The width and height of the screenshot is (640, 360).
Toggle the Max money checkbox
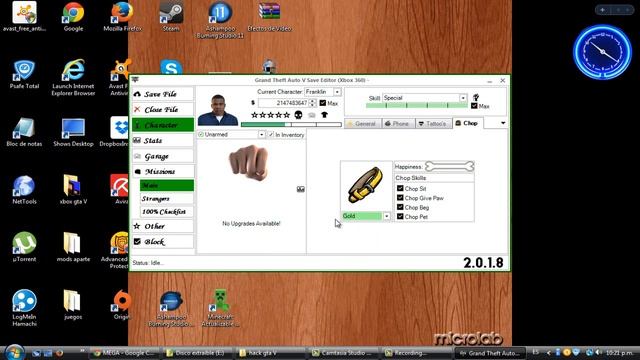[x=322, y=103]
